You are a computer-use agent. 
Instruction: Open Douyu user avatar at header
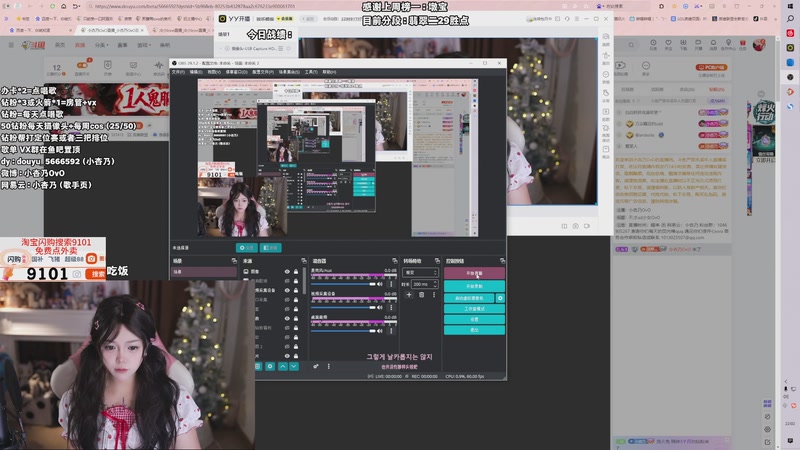(x=759, y=45)
